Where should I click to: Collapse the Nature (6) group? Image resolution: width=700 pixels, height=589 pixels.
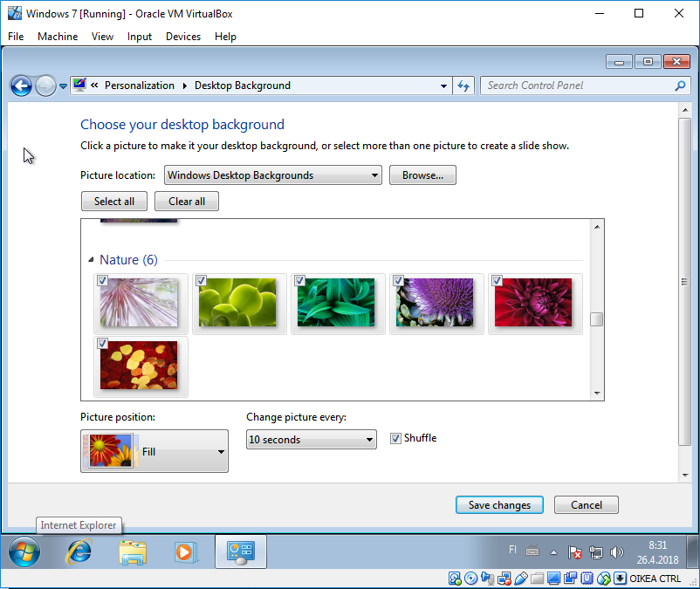(x=91, y=260)
